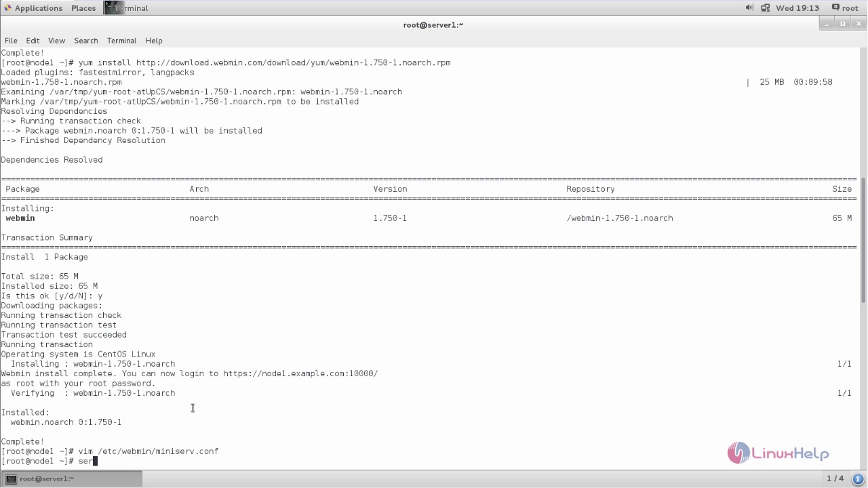Click the text 'Is this ok [y/d/N]: y'
Image resolution: width=868 pixels, height=488 pixels.
pos(52,296)
